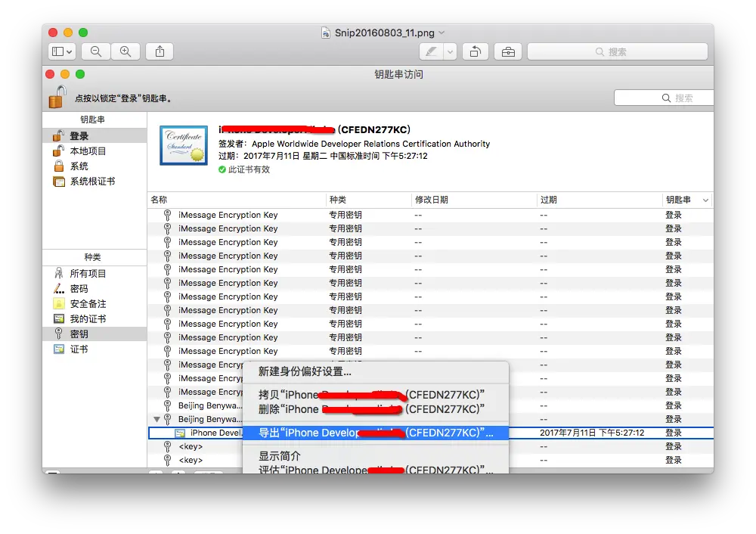756x534 pixels.
Task: Open Preview sidebar view menu
Action: point(62,51)
